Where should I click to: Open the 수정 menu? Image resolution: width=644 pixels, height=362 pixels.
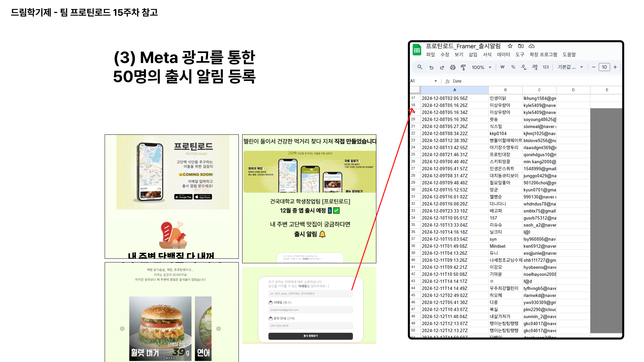(445, 55)
